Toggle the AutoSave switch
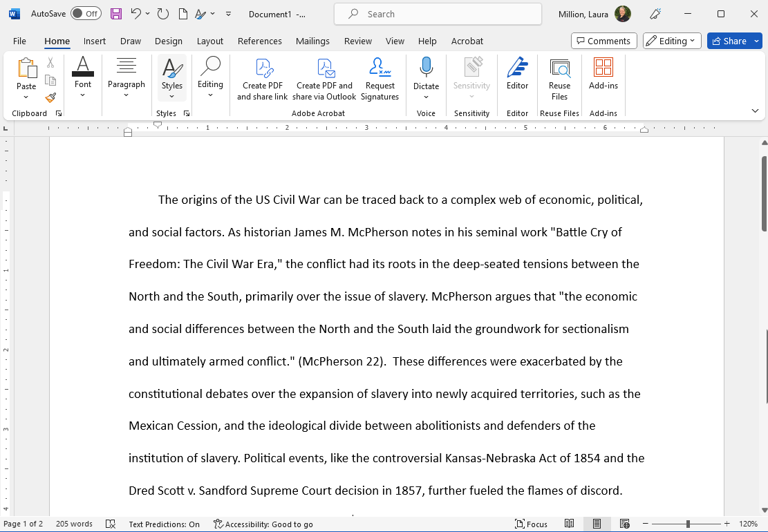The width and height of the screenshot is (768, 532). click(x=86, y=14)
